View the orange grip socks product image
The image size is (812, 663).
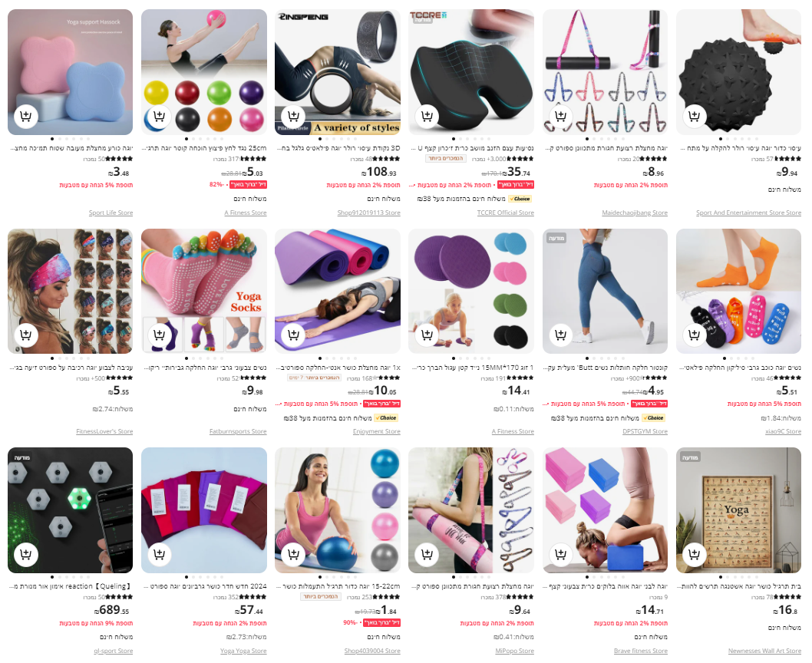738,291
